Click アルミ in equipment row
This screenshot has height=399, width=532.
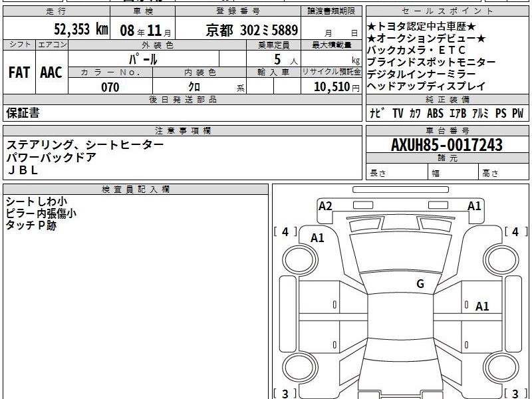coord(480,113)
